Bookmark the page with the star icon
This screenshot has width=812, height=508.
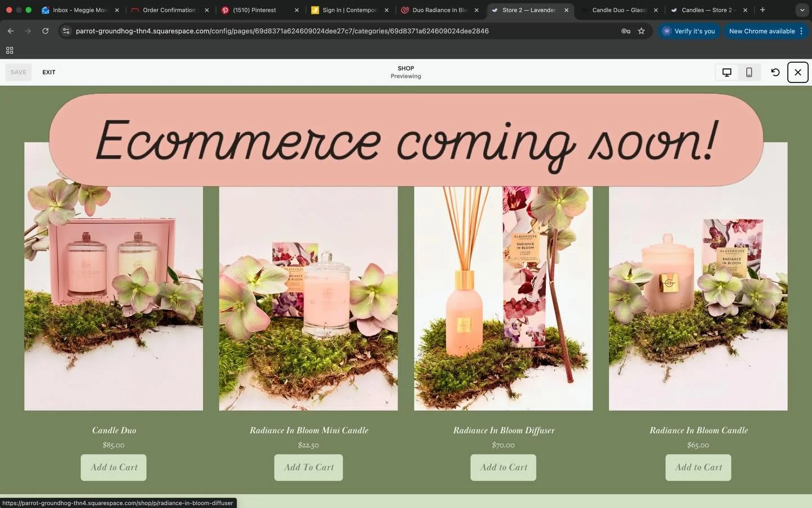pyautogui.click(x=641, y=31)
